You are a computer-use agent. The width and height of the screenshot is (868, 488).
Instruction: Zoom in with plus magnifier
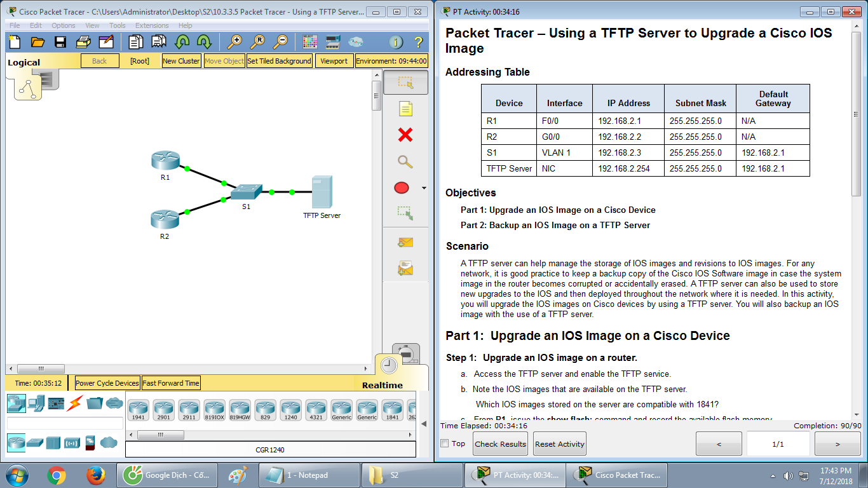point(234,42)
